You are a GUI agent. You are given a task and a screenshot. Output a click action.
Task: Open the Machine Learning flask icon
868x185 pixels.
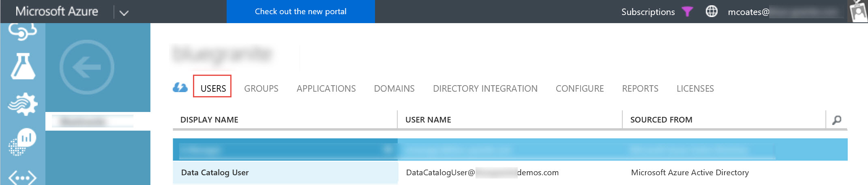coord(23,66)
